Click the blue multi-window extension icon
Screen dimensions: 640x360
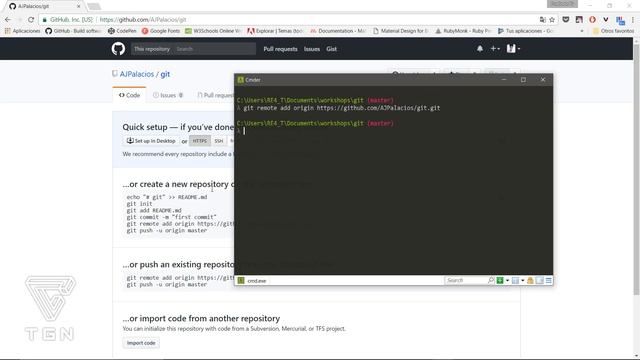(620, 20)
